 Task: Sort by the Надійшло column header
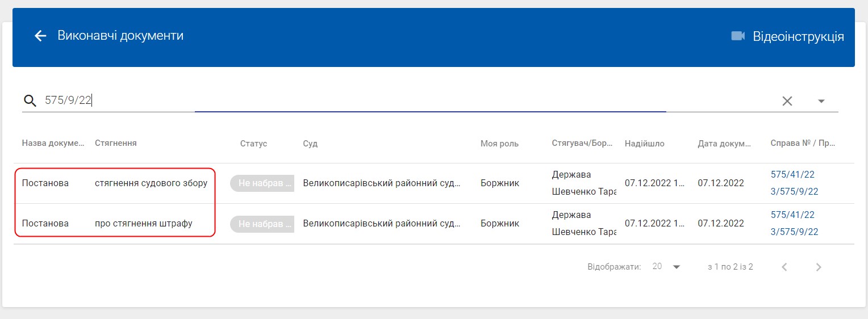644,144
